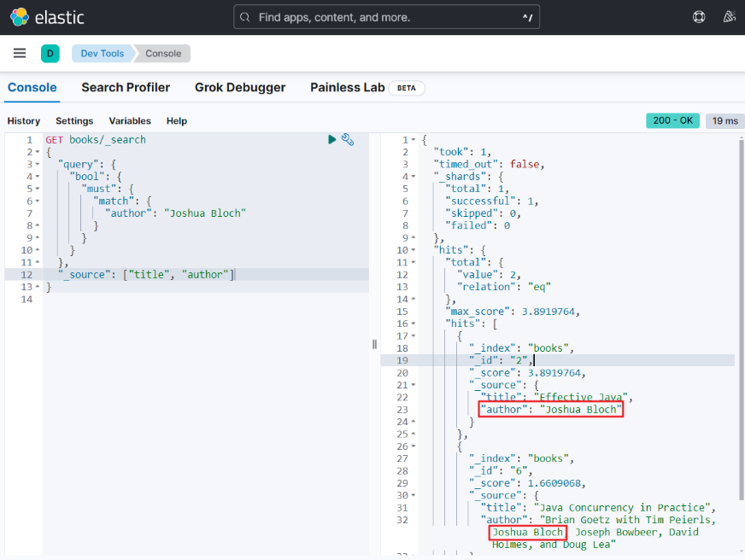Click "_score": 1.6609068 line
The height and width of the screenshot is (560, 745).
pyautogui.click(x=527, y=483)
